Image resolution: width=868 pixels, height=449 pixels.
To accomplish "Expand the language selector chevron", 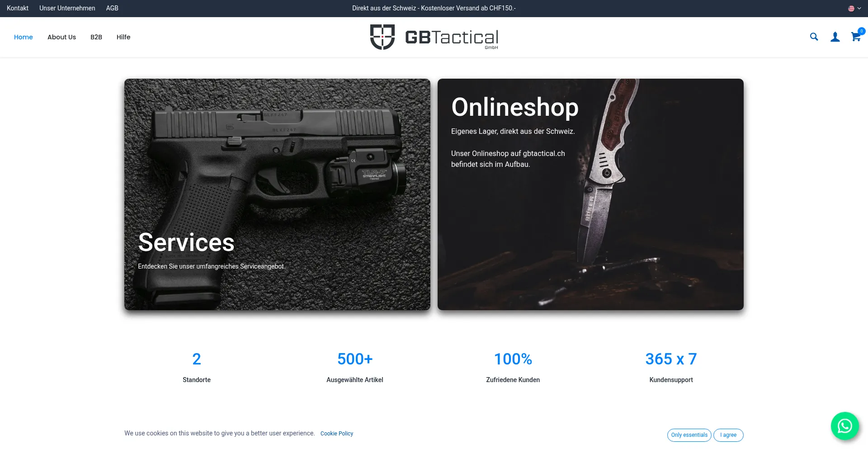I will 859,8.
